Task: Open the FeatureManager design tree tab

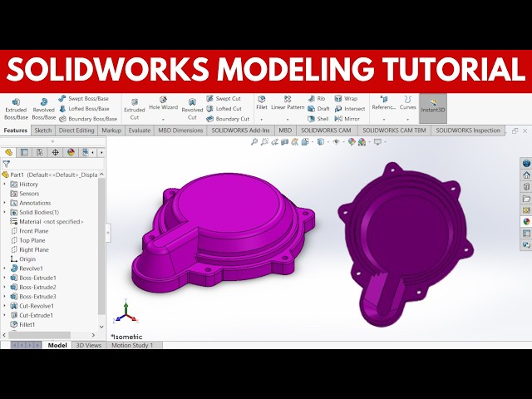Action: [x=8, y=152]
